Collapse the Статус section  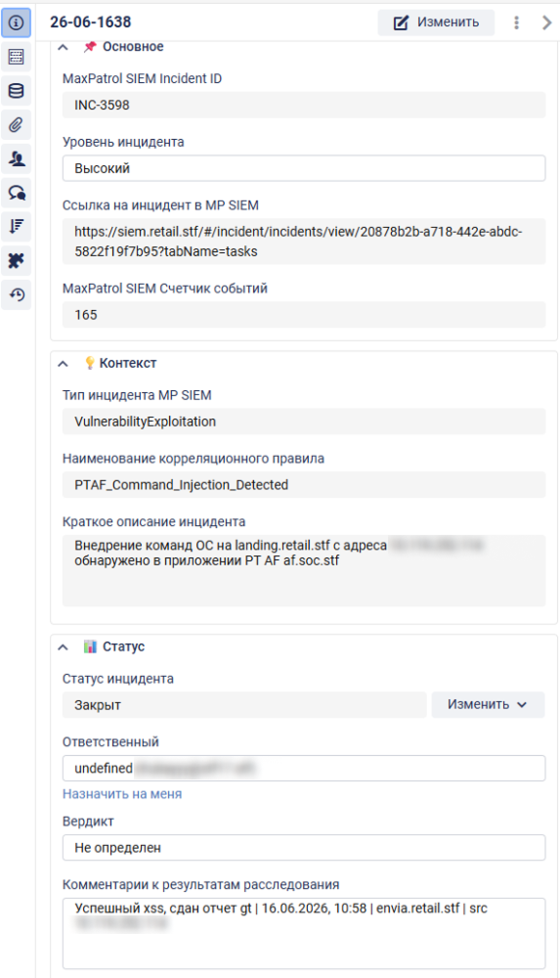tap(63, 646)
